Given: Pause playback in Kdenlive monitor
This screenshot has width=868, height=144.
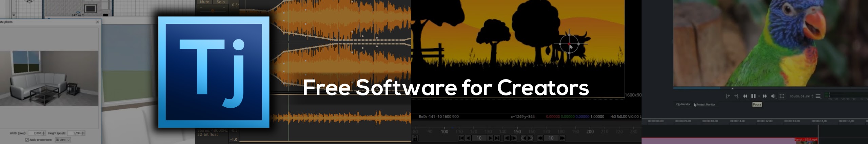Looking at the screenshot, I should tap(753, 96).
